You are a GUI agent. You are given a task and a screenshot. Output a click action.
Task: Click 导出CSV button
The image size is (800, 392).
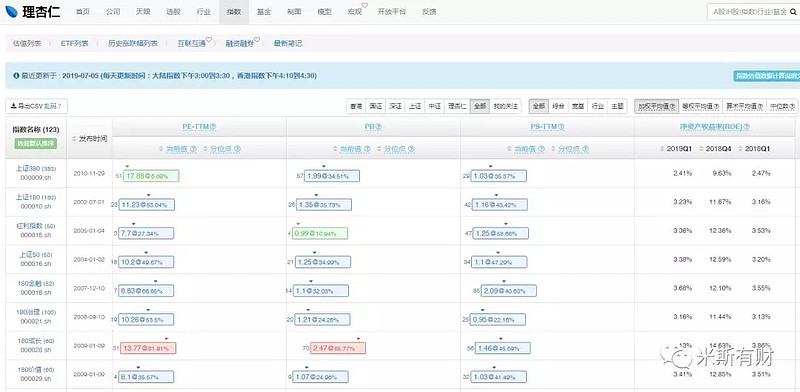tap(36, 106)
